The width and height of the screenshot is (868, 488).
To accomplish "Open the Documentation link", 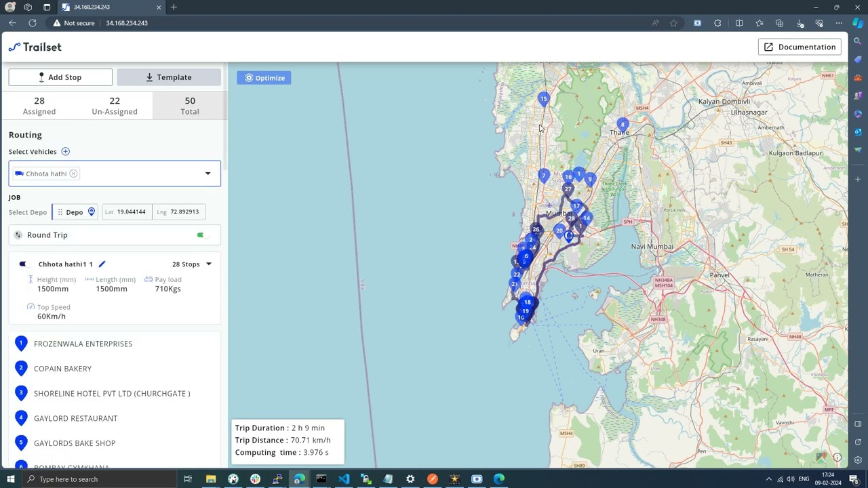I will click(x=800, y=47).
